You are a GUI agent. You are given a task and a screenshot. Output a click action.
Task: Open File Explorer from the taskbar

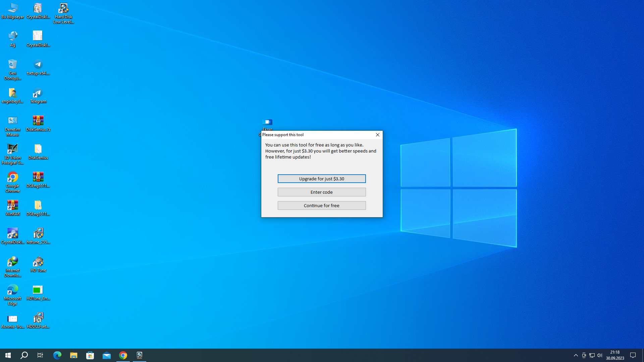point(73,355)
